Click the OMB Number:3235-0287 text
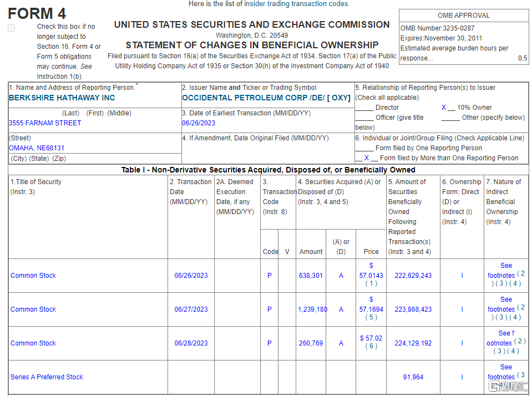 point(437,28)
